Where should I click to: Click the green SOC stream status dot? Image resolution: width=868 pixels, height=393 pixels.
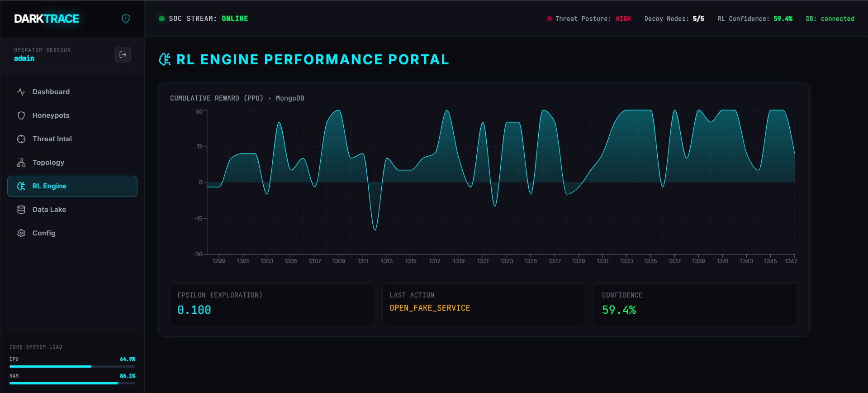(161, 19)
